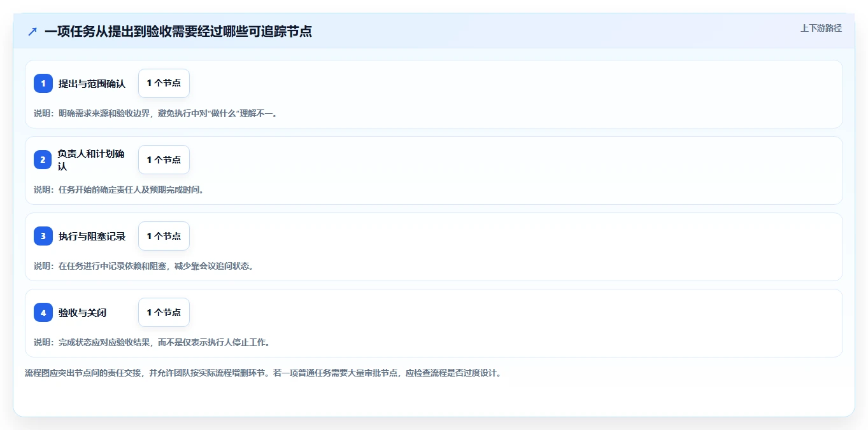Open the node count for 提出与范围确认
Screen dimensions: 868x430
click(164, 83)
